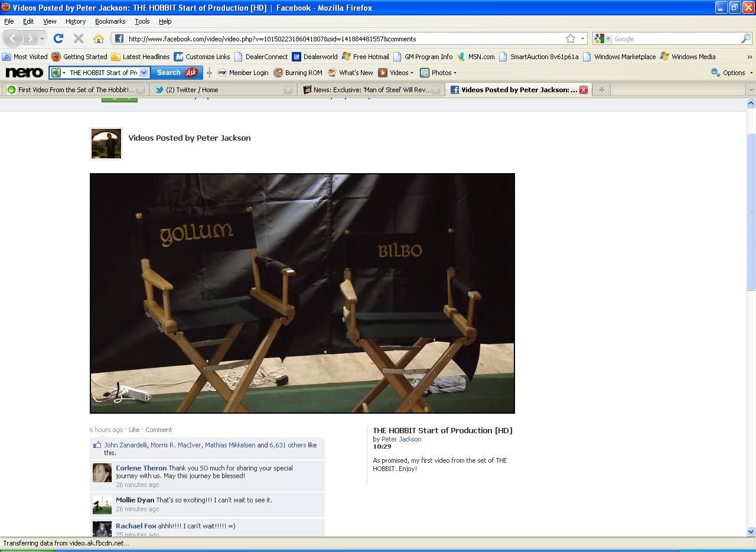Image resolution: width=756 pixels, height=552 pixels.
Task: Open the Bookmarks menu
Action: 110,21
